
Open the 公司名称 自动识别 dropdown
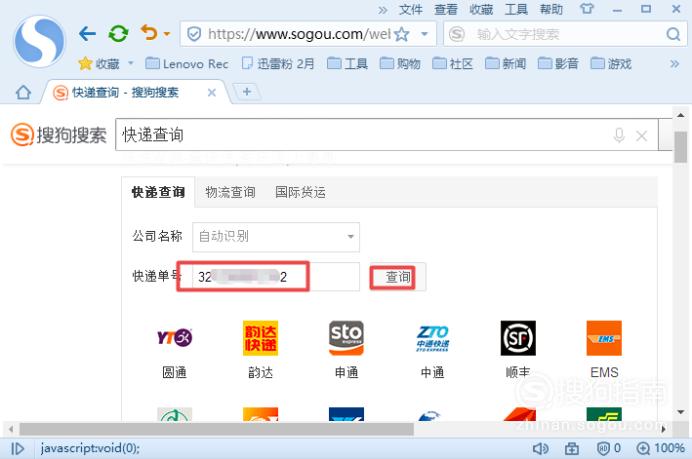coord(276,237)
